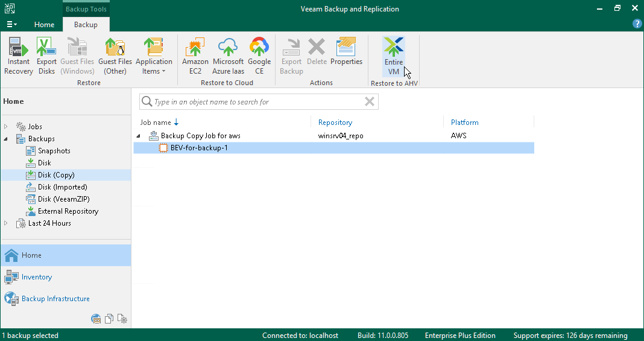
Task: Restore to Microsoft Azure IaaS
Action: [229, 56]
